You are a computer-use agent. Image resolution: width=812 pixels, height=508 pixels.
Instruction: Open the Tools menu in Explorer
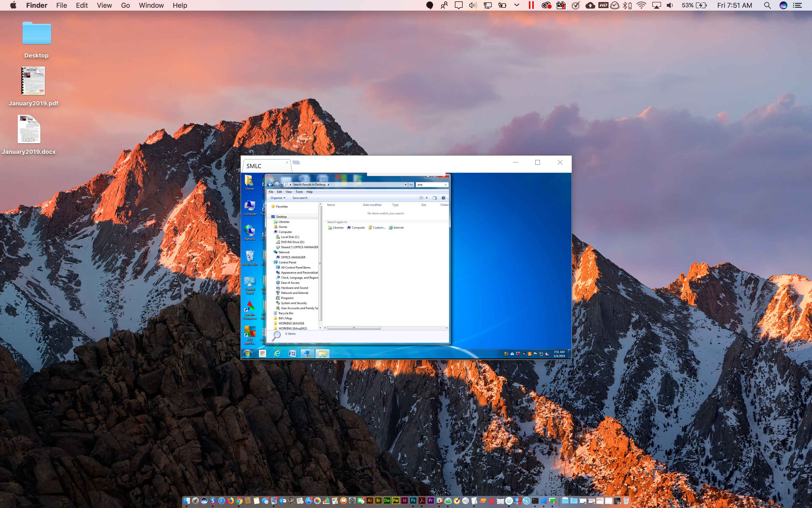point(299,192)
